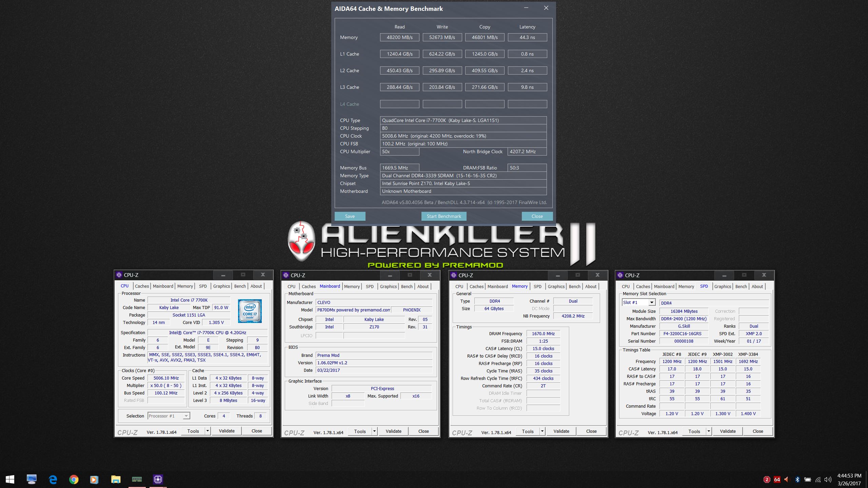Open Google Chrome from the taskbar
The height and width of the screenshot is (488, 868).
click(74, 479)
